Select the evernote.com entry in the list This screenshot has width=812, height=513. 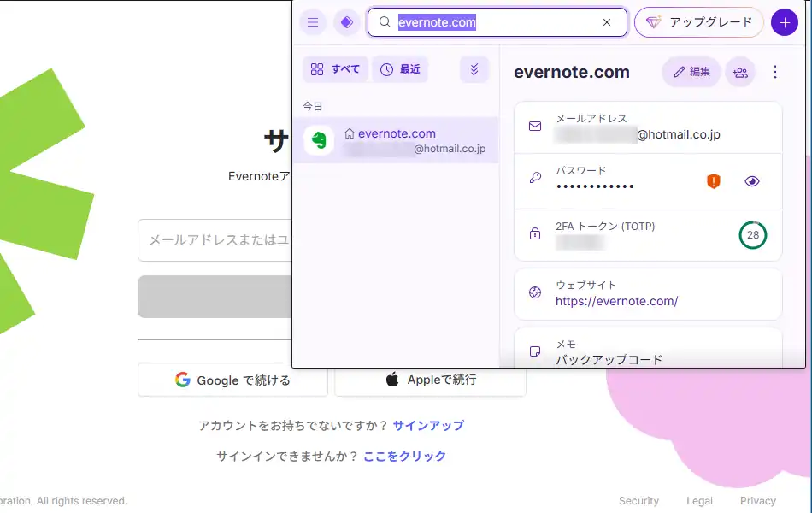coord(396,140)
